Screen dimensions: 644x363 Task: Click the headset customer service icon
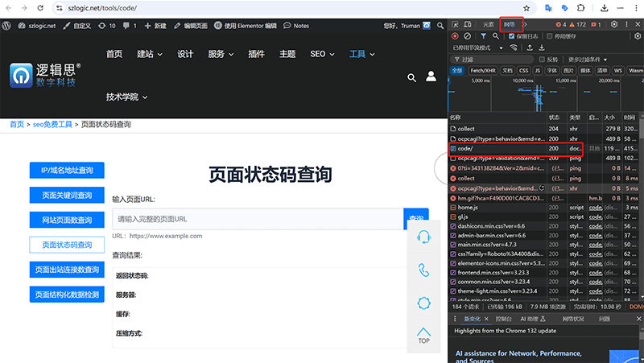423,237
